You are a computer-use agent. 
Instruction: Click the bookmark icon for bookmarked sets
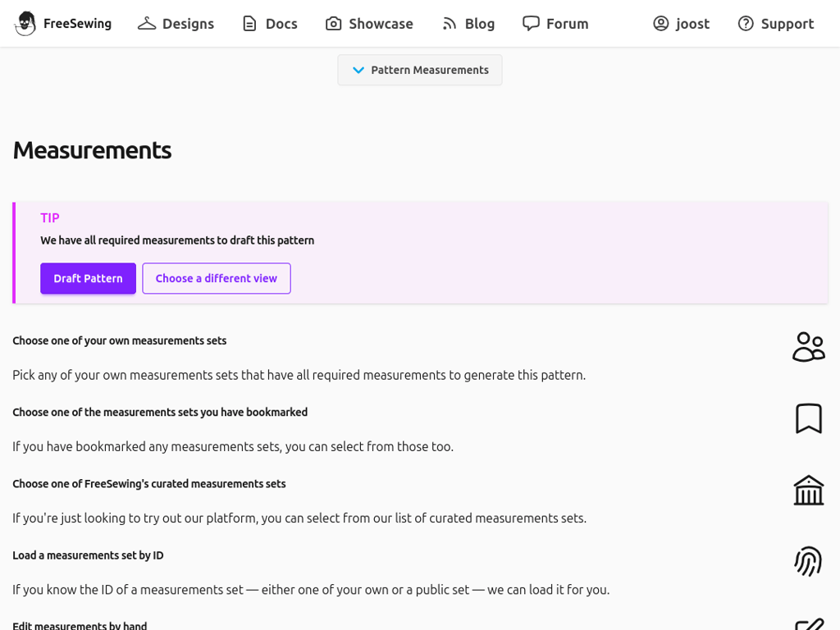[808, 418]
